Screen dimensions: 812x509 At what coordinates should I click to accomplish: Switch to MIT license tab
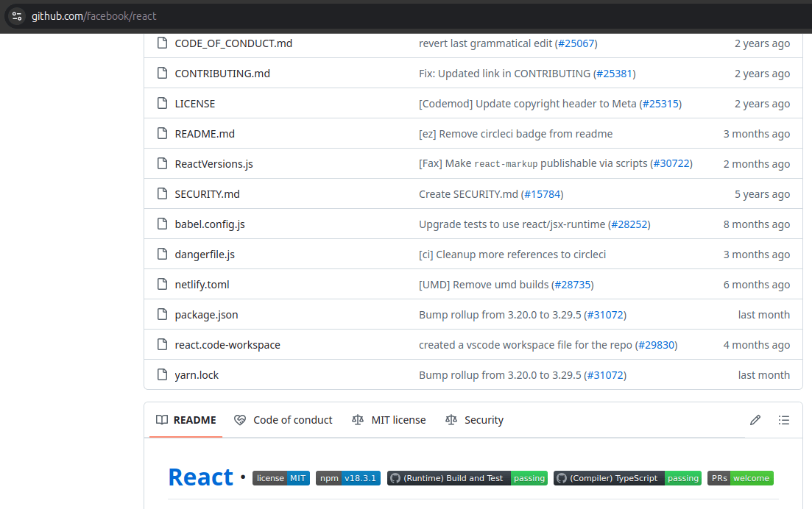389,420
